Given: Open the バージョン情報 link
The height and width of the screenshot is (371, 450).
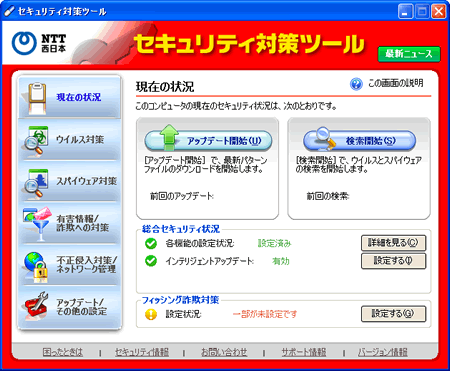Looking at the screenshot, I should pos(383,352).
